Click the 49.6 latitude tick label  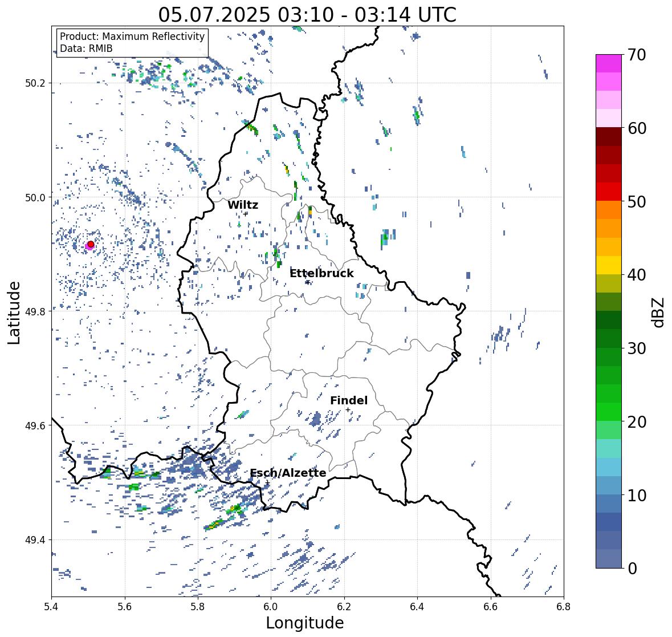point(36,425)
